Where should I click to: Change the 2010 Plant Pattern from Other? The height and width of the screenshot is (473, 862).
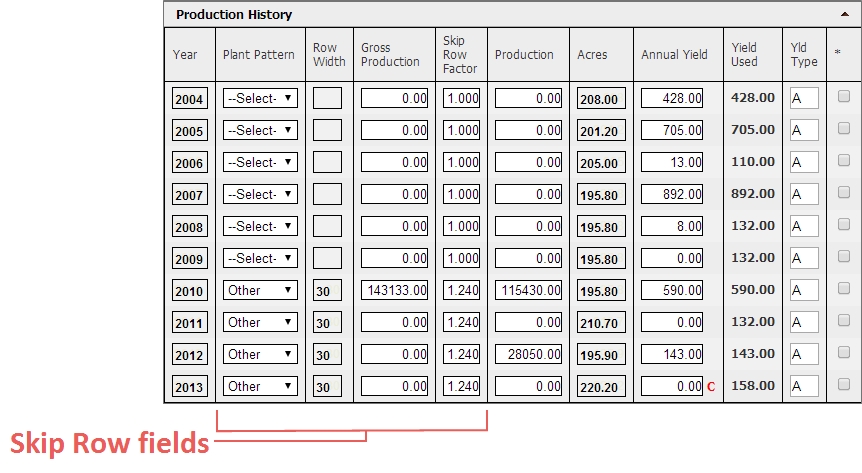pos(260,290)
